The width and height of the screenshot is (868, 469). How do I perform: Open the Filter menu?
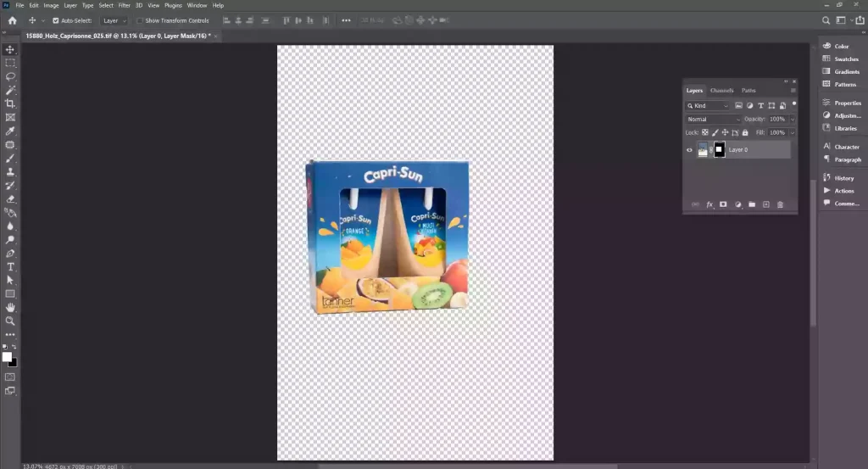[125, 5]
